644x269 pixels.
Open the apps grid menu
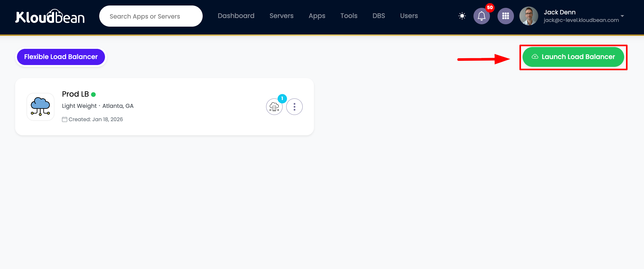point(506,16)
